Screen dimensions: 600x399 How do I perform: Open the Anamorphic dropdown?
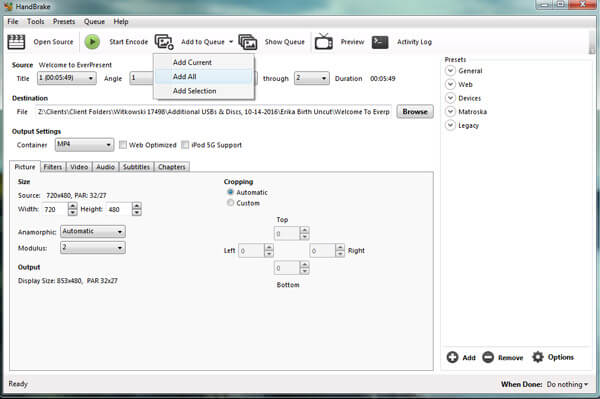[93, 231]
